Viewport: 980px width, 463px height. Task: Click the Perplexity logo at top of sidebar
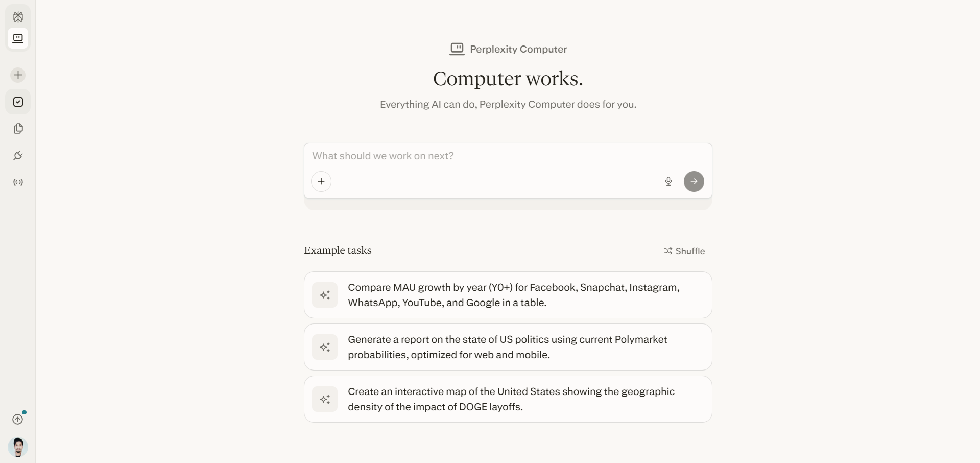pos(18,17)
